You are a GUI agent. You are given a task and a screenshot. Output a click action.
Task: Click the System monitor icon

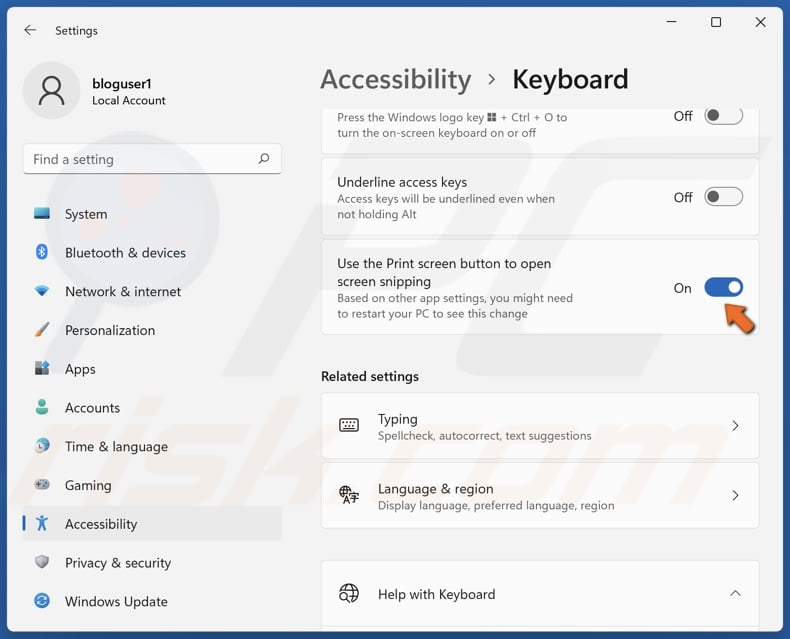coord(42,213)
